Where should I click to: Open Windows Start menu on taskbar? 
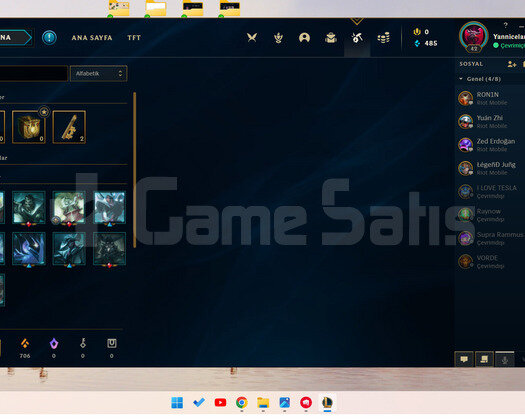point(177,403)
